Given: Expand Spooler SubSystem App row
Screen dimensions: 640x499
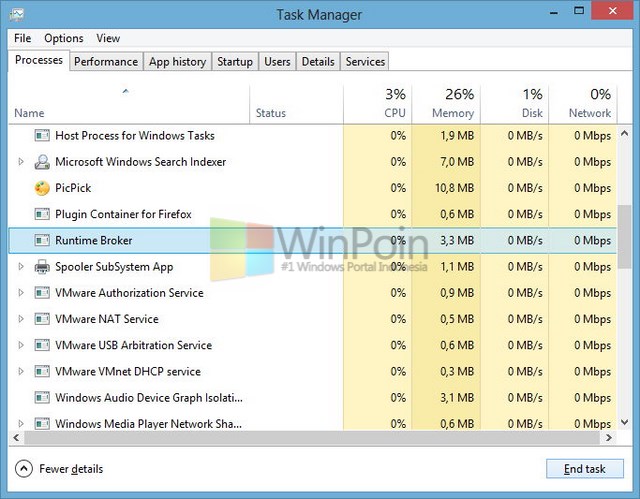Looking at the screenshot, I should pos(21,266).
